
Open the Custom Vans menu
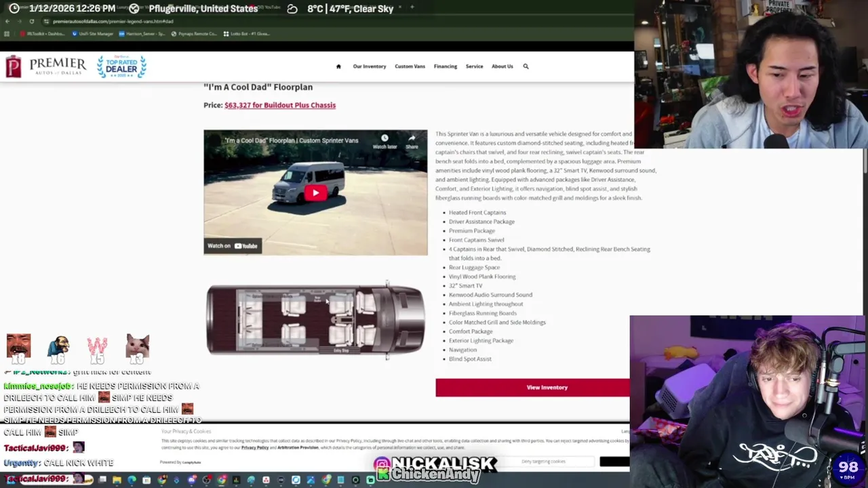point(410,66)
